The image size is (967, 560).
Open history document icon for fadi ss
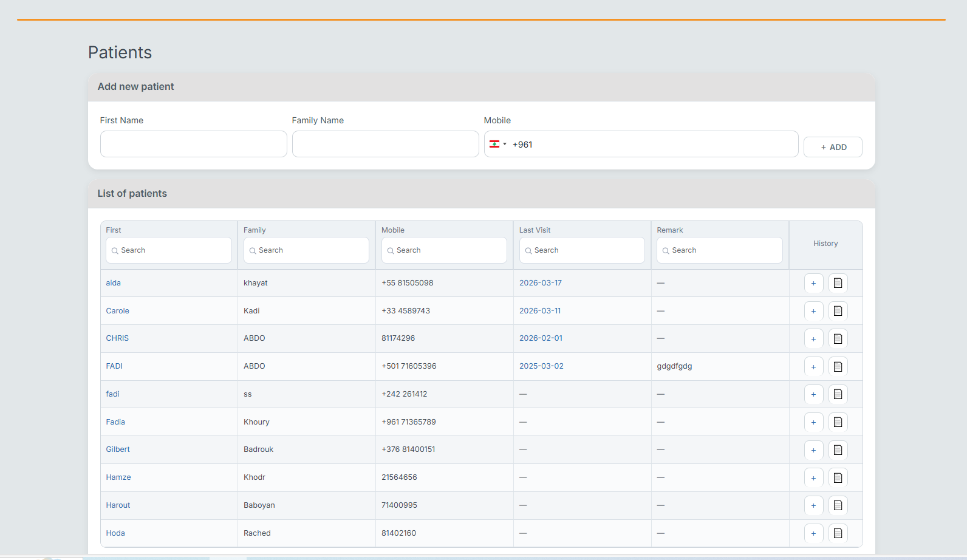838,394
